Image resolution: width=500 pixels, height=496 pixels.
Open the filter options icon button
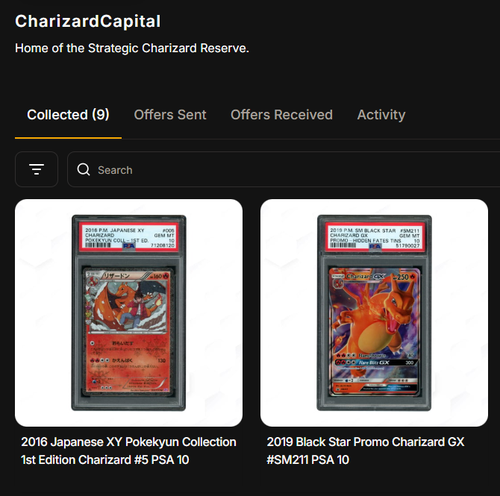(36, 169)
